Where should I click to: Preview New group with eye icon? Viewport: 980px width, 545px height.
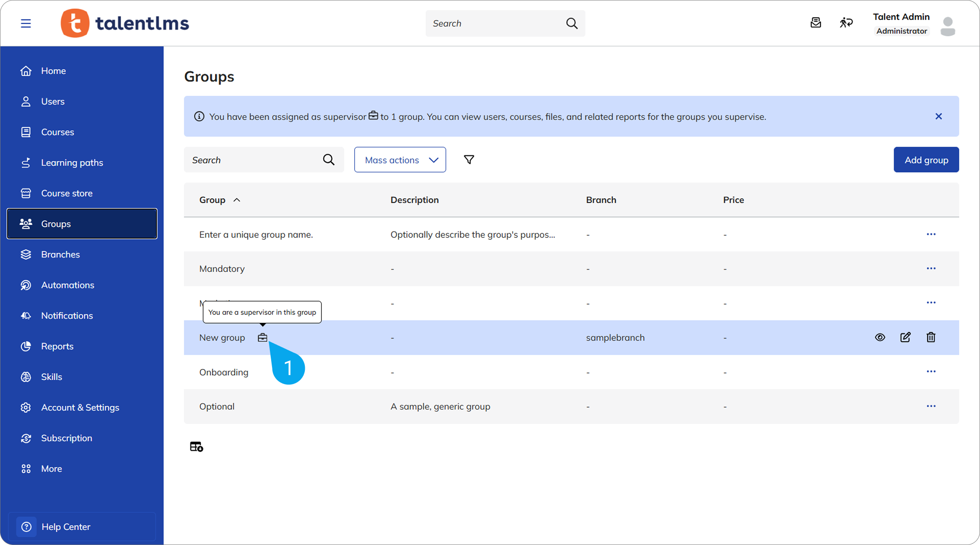[880, 337]
